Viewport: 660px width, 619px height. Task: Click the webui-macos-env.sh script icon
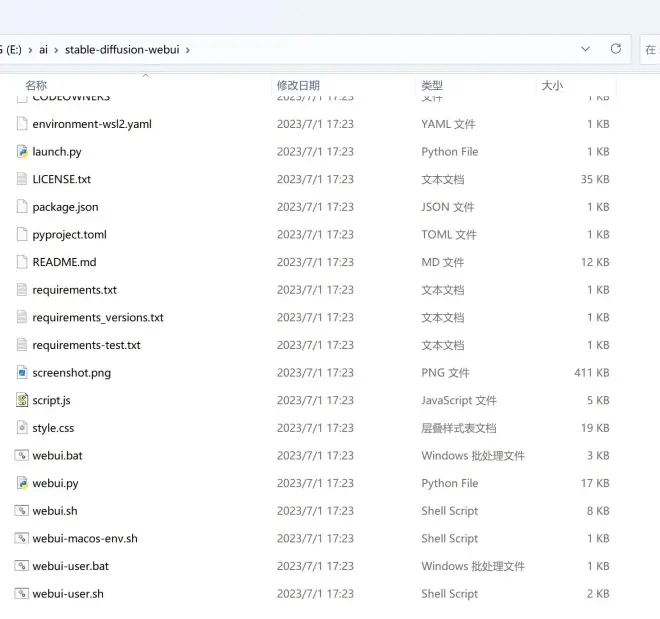22,538
